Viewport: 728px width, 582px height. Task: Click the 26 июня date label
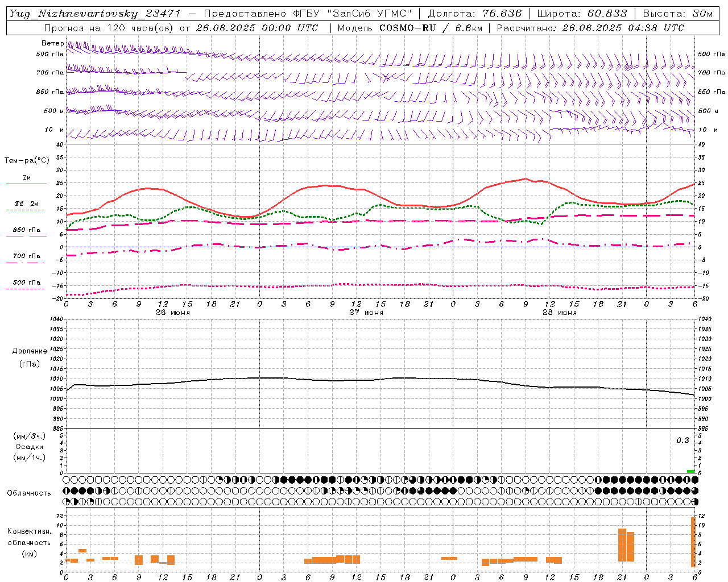(173, 312)
